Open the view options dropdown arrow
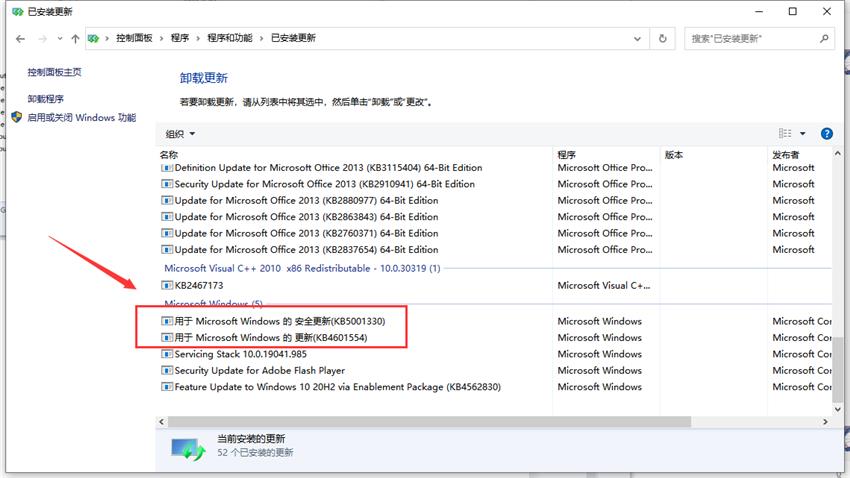 (x=803, y=133)
